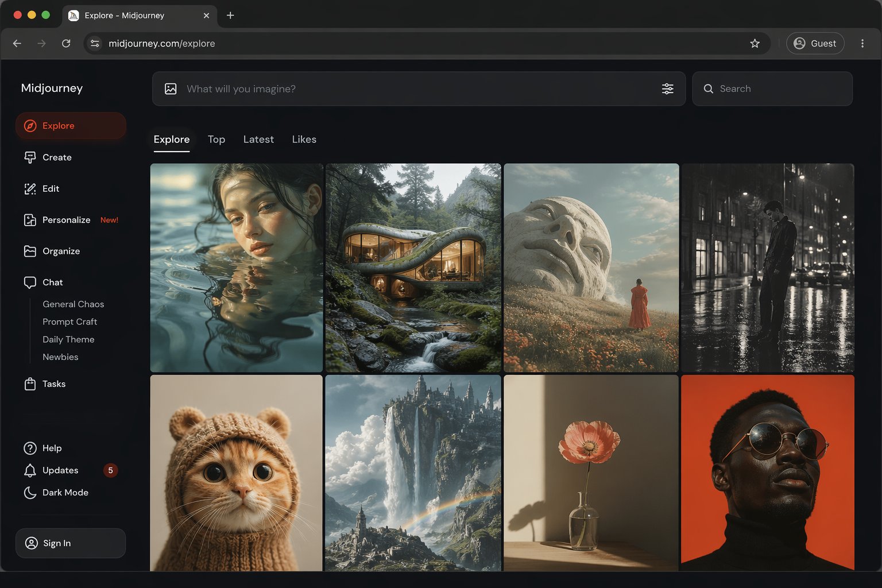
Task: Open Prompt Craft chat room
Action: pos(70,322)
